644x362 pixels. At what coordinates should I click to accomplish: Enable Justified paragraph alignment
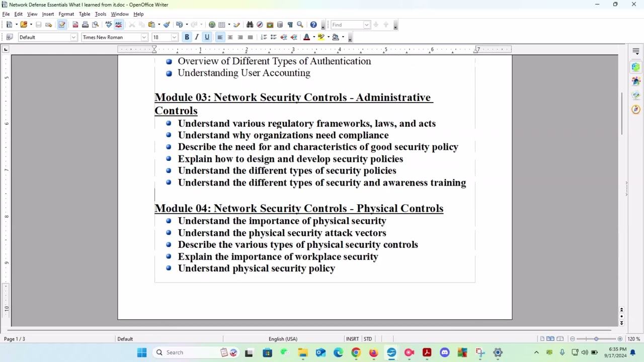point(250,37)
